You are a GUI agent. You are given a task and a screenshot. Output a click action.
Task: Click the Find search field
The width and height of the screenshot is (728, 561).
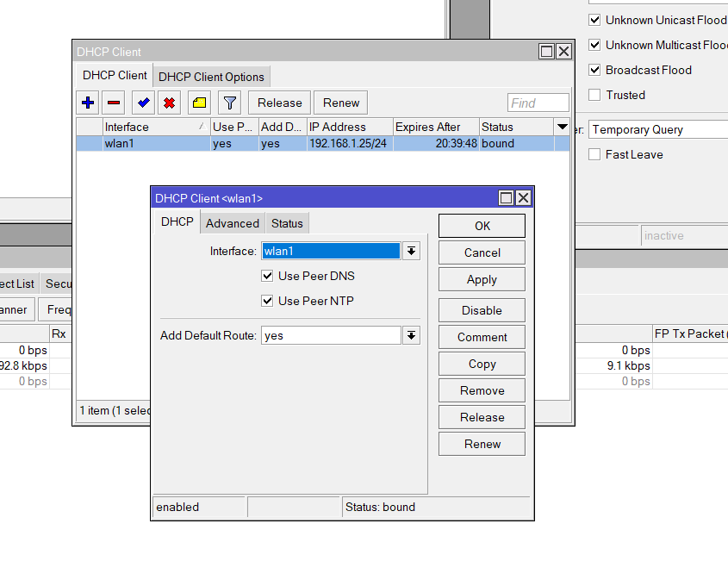pos(538,103)
